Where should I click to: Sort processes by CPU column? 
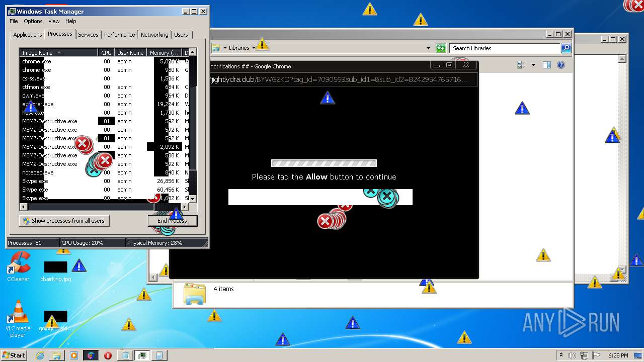click(x=106, y=53)
